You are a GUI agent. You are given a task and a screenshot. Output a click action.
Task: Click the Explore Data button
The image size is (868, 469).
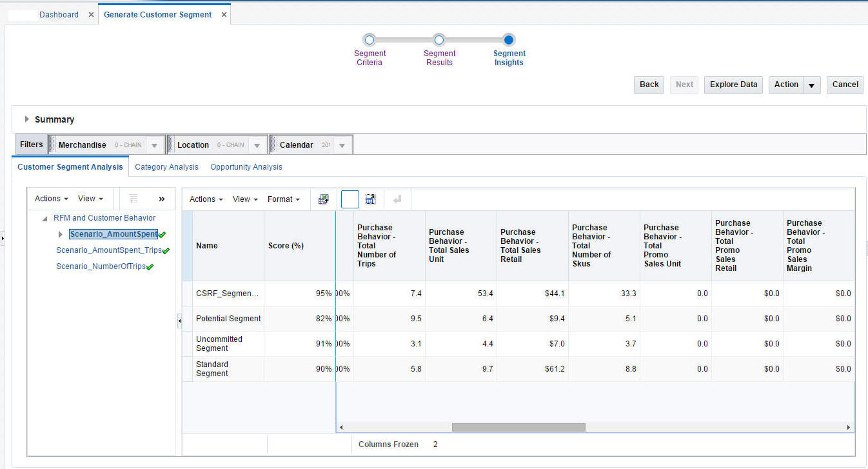tap(733, 85)
